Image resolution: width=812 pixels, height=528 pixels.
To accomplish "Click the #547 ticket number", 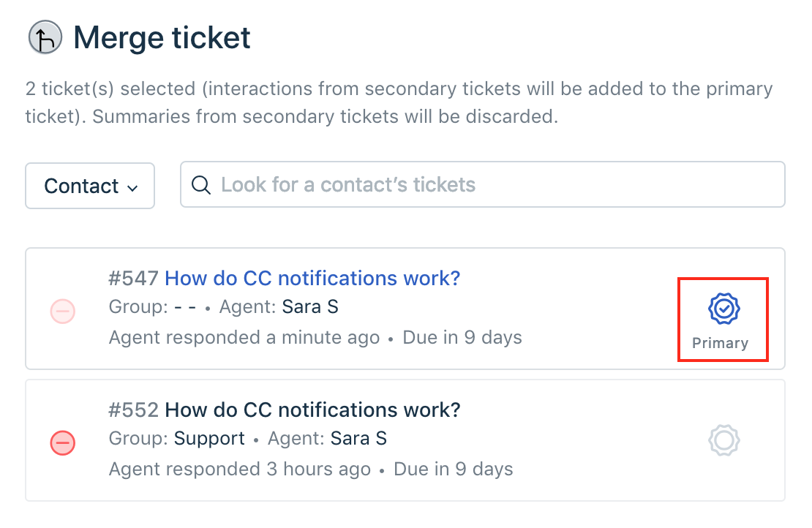I will click(x=134, y=279).
